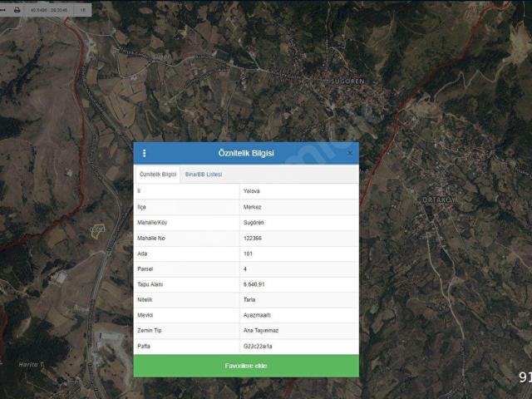Viewport: 532px width, 399px height.
Task: Click the Mahalle No value 122366
Action: [253, 239]
